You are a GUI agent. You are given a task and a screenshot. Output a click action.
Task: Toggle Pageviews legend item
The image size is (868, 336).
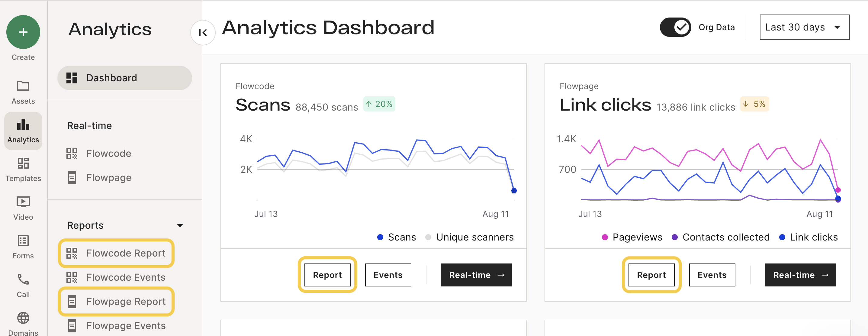coord(632,237)
